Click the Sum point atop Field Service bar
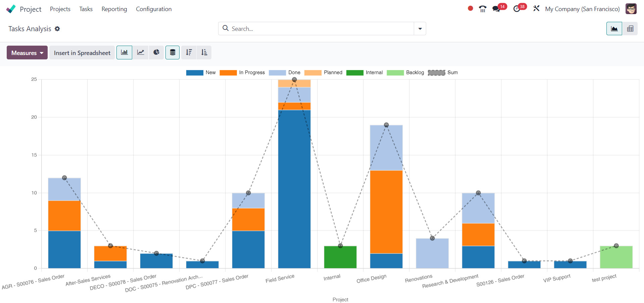This screenshot has height=303, width=644. pos(294,80)
